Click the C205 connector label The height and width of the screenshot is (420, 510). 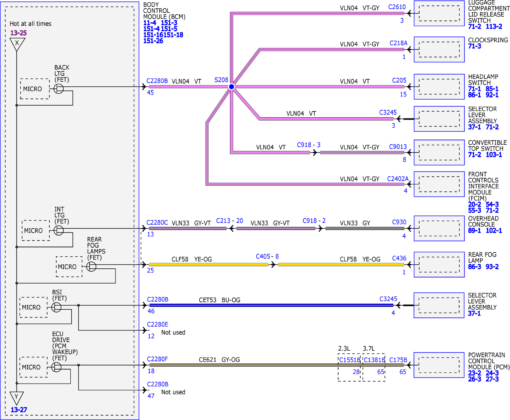point(399,80)
